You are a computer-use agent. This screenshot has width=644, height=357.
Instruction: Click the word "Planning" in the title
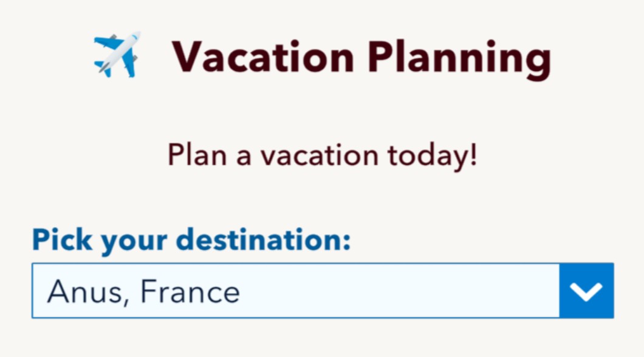coord(460,58)
